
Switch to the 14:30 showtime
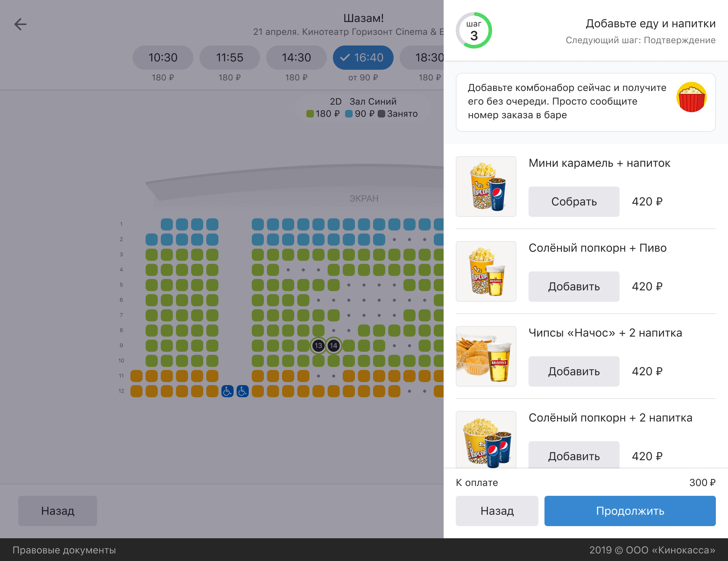(296, 58)
